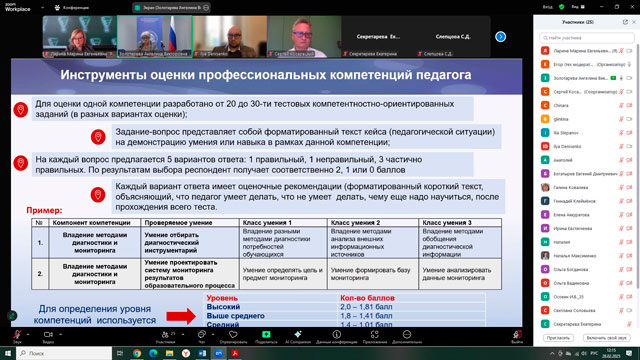
Task: Select participant Егор (тех модератор) in list
Action: tap(587, 64)
